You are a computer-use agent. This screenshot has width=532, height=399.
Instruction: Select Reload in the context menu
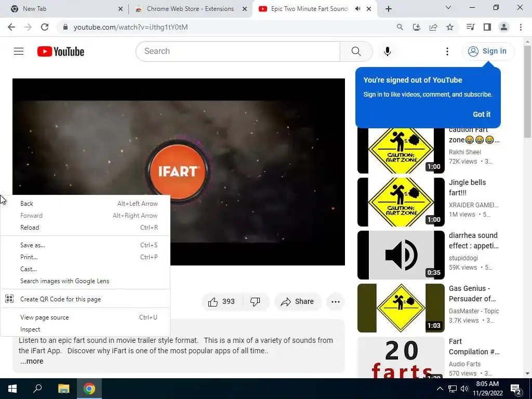click(85, 228)
